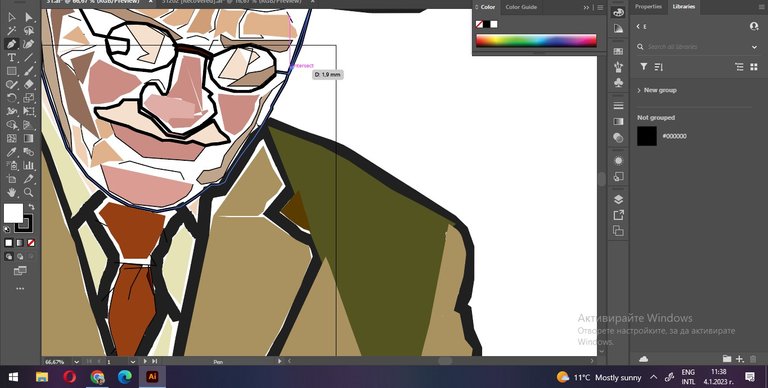This screenshot has width=768, height=388.
Task: Select the Zoom tool
Action: [29, 193]
